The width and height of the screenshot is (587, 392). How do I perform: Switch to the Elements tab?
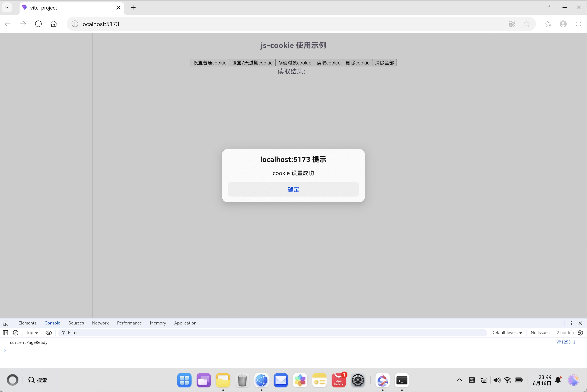(27, 323)
